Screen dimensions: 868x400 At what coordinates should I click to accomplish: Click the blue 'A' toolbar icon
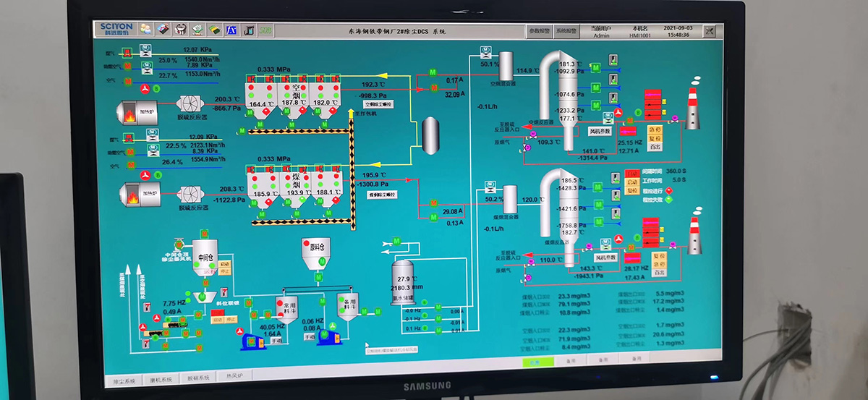231,30
